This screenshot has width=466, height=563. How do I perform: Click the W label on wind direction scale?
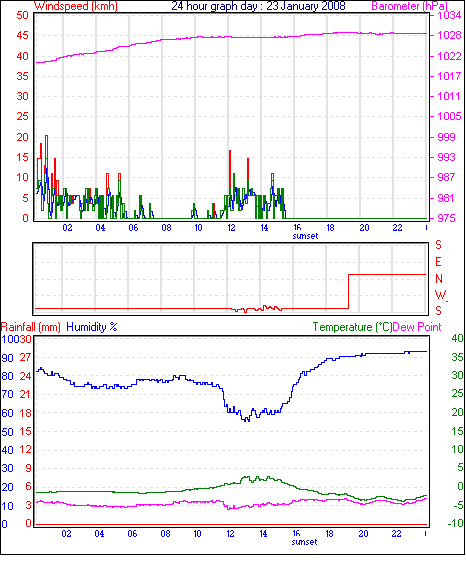click(x=440, y=295)
